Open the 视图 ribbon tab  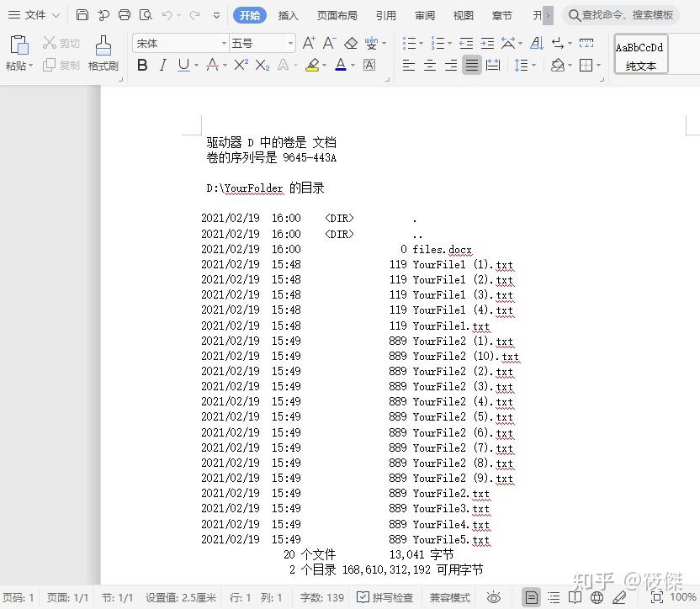click(463, 16)
